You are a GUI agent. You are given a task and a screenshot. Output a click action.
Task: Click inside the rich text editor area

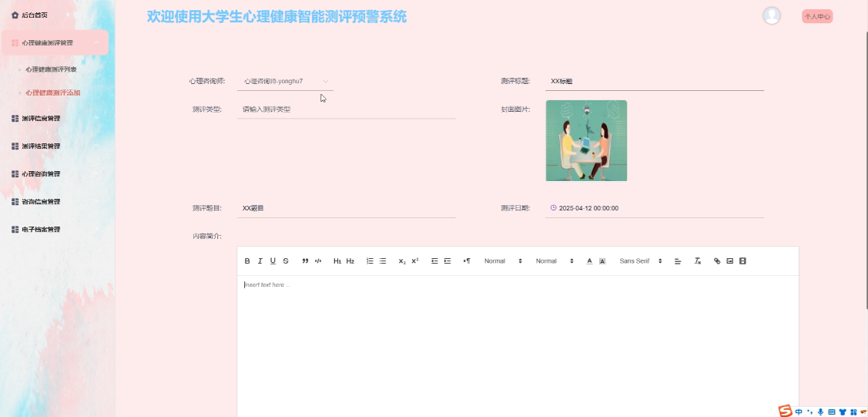(518, 346)
